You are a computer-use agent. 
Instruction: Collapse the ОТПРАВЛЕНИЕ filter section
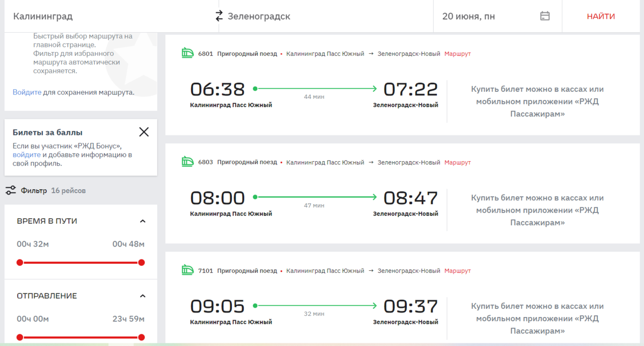[x=143, y=295]
